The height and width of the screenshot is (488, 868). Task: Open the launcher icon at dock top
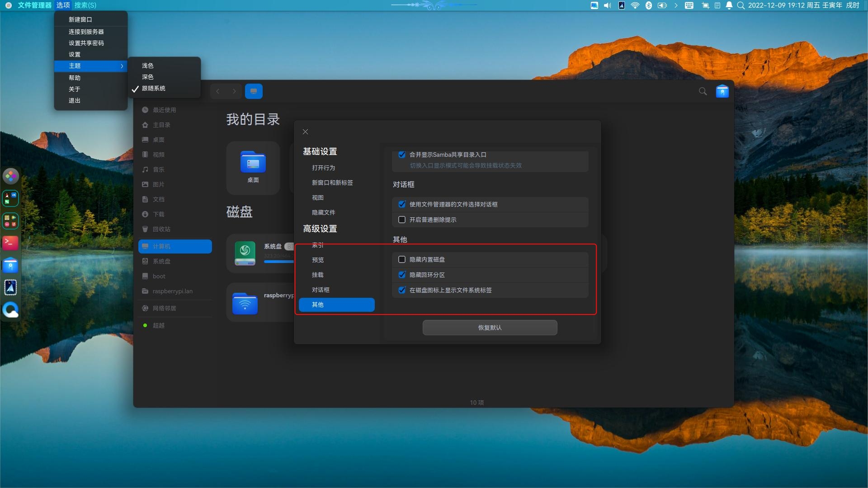click(x=10, y=176)
